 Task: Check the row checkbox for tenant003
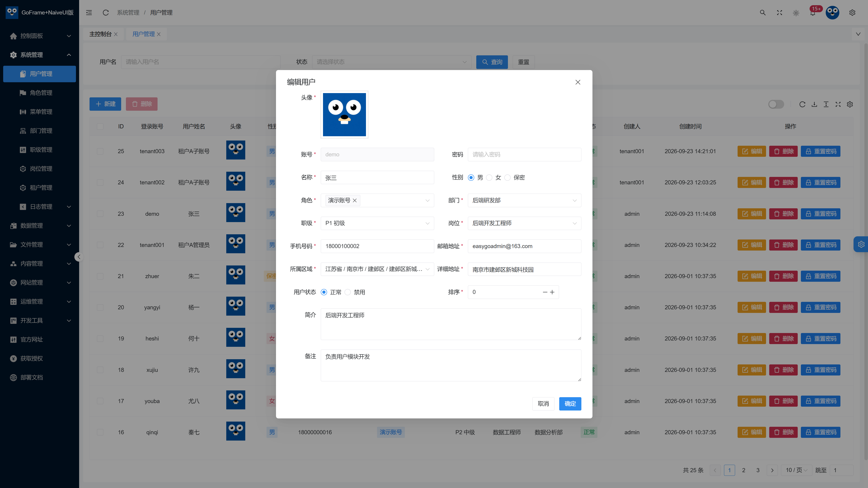point(100,151)
